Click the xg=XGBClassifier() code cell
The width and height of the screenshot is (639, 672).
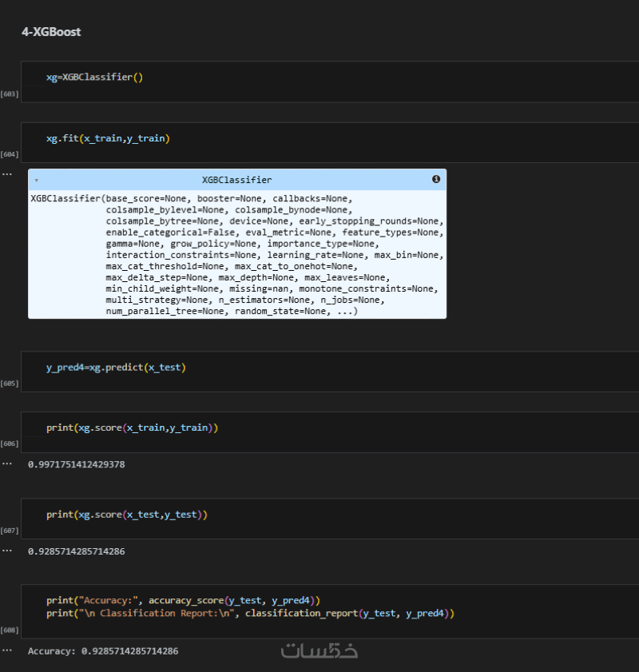[330, 82]
